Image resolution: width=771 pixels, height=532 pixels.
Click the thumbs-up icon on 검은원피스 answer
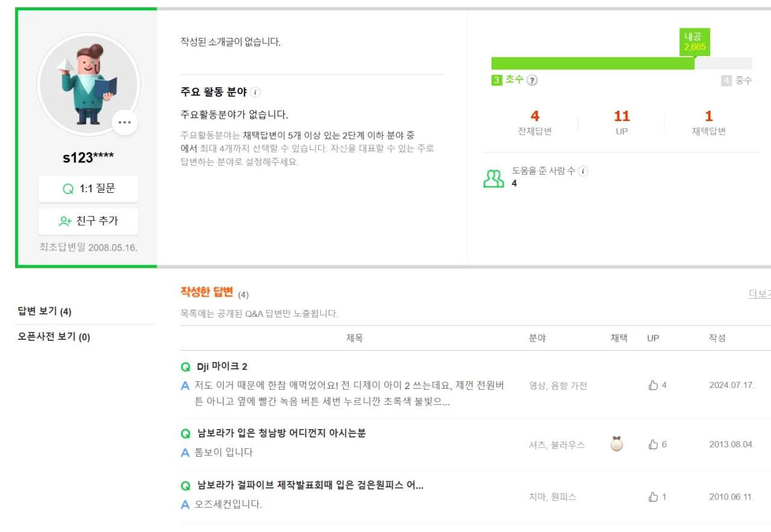coord(652,496)
